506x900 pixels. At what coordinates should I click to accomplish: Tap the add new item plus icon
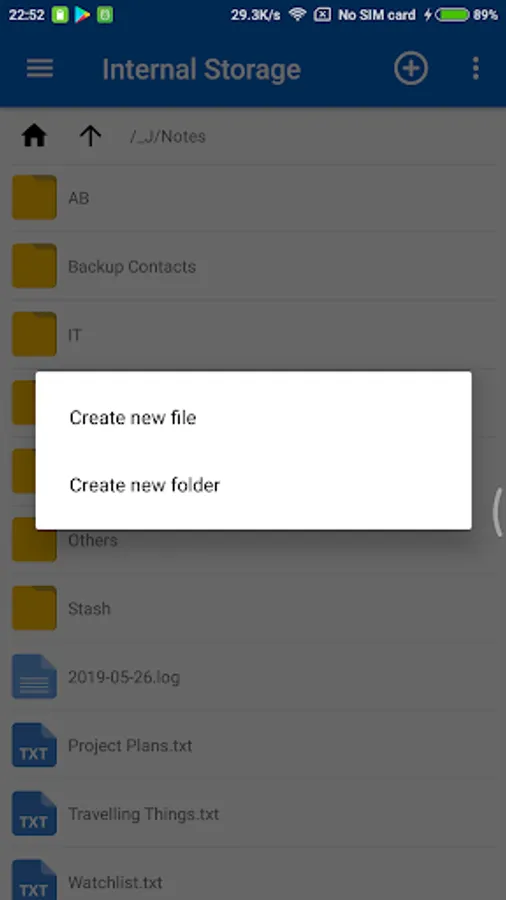coord(411,69)
